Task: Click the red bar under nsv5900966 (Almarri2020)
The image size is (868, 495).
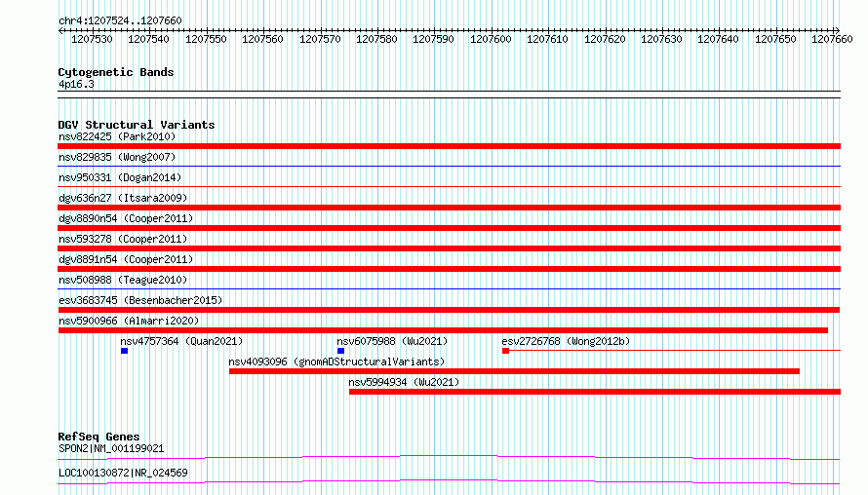Action: 444,330
